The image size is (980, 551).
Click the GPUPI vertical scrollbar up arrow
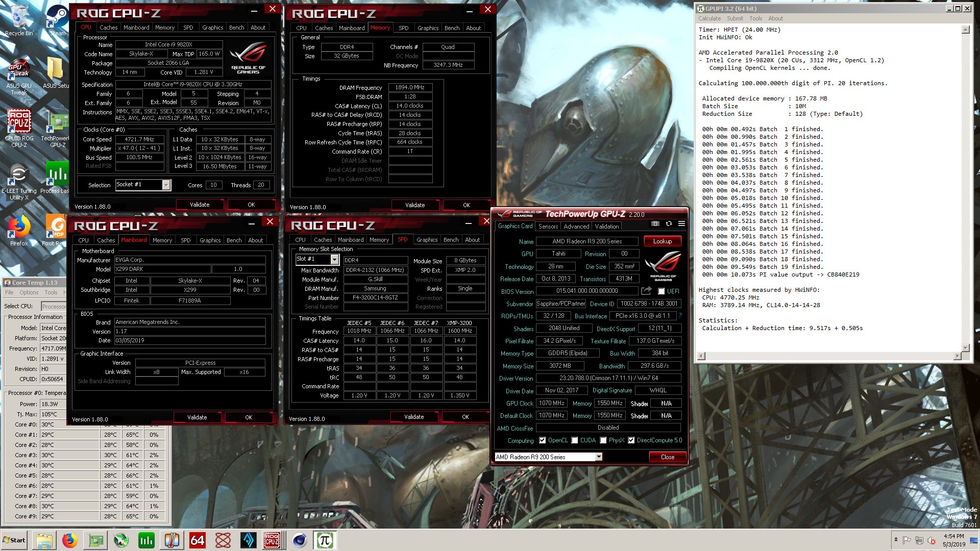pyautogui.click(x=965, y=30)
